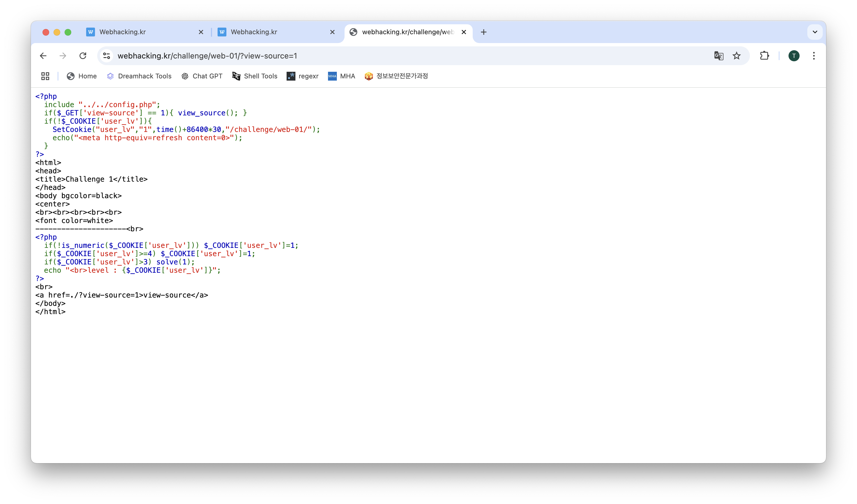
Task: Open the Shell Tools bookmark
Action: pyautogui.click(x=255, y=76)
